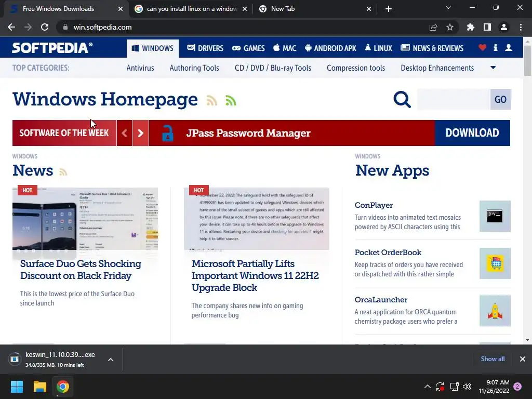This screenshot has width=532, height=399.
Task: Open the Linux section
Action: click(x=378, y=48)
